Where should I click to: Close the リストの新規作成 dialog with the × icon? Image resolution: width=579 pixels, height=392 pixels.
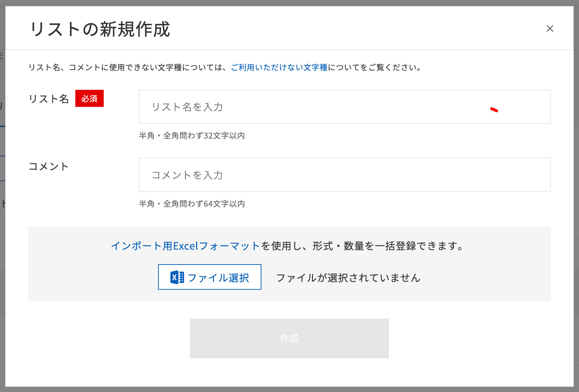point(550,29)
